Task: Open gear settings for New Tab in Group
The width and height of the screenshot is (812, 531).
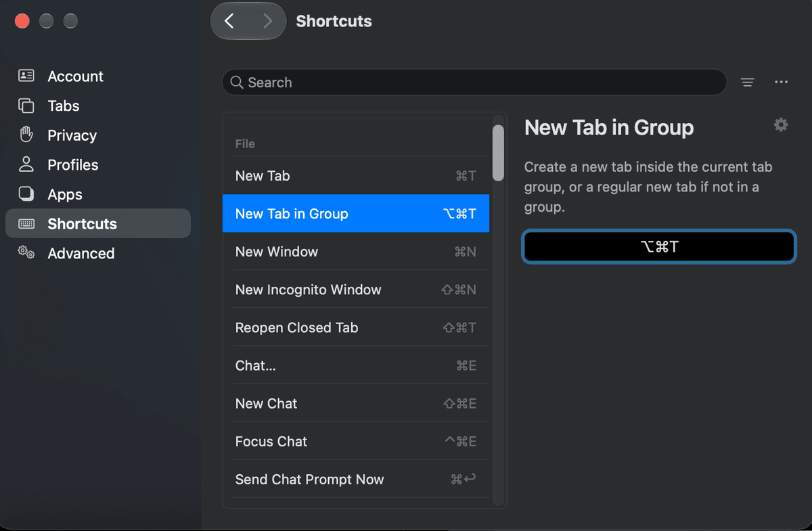Action: pyautogui.click(x=781, y=125)
